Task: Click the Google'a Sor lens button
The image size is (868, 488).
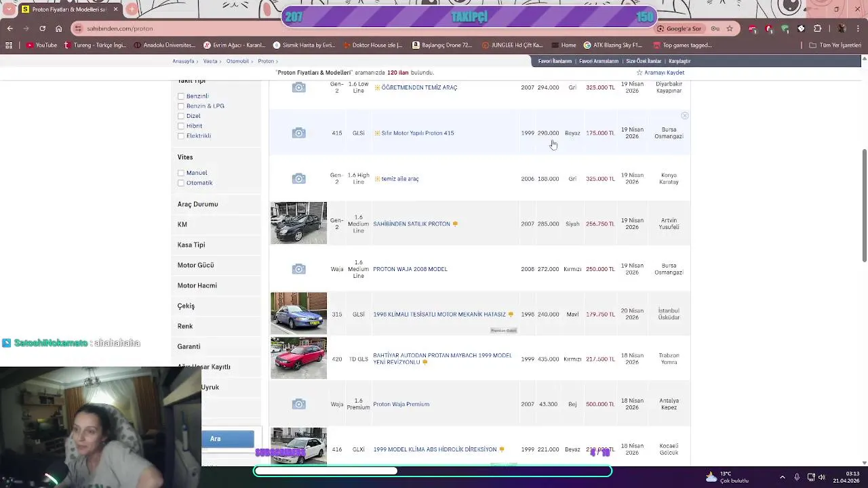Action: 679,28
